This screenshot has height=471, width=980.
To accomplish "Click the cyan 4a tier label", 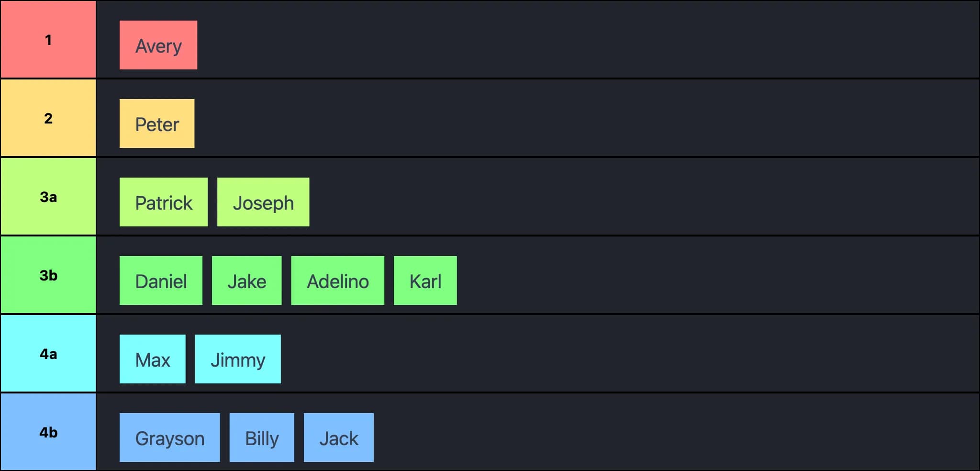I will [48, 353].
